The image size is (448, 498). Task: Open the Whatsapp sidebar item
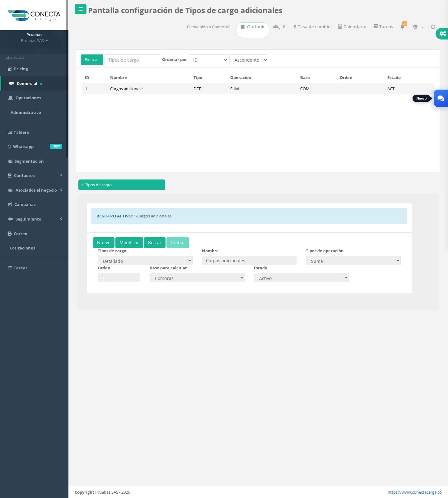[34, 147]
